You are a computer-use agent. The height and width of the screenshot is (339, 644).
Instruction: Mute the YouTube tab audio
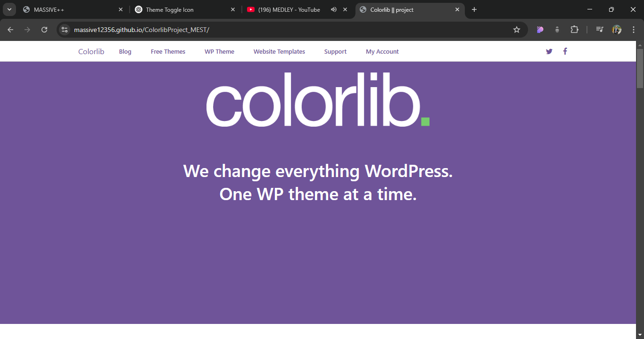pos(334,9)
